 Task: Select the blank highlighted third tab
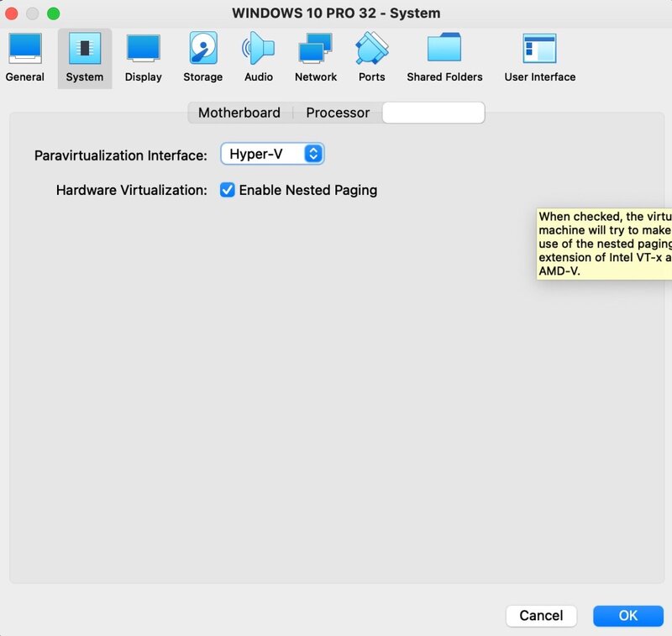click(x=433, y=113)
